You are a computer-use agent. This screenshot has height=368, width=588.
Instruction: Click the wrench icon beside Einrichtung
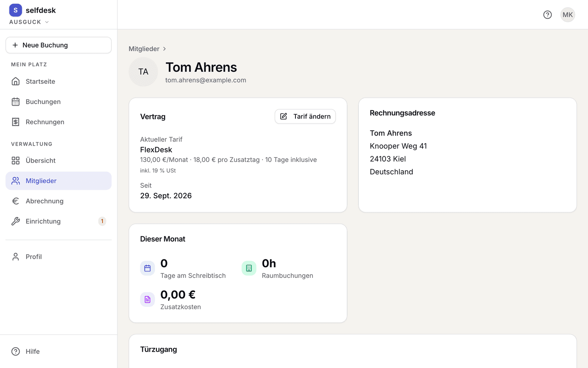tap(15, 221)
